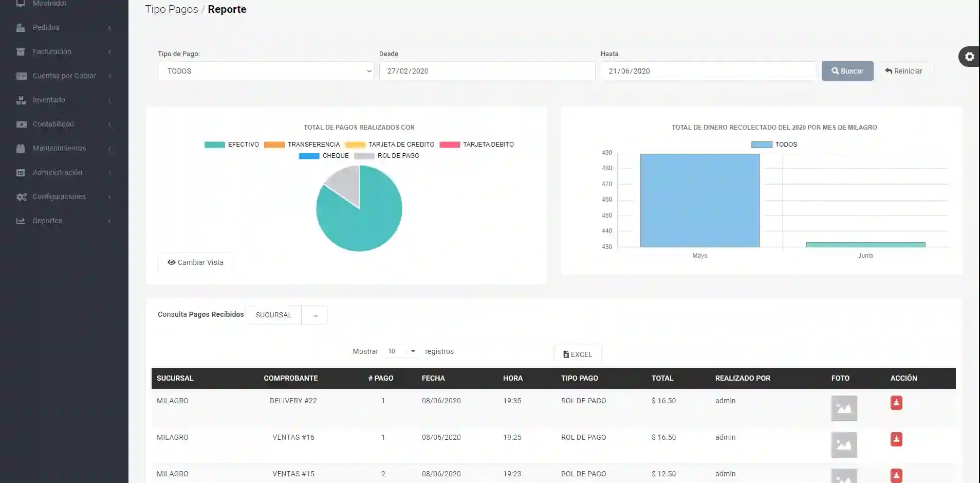The height and width of the screenshot is (483, 980).
Task: Toggle ROL DE PAGO legend entry
Action: pos(387,156)
